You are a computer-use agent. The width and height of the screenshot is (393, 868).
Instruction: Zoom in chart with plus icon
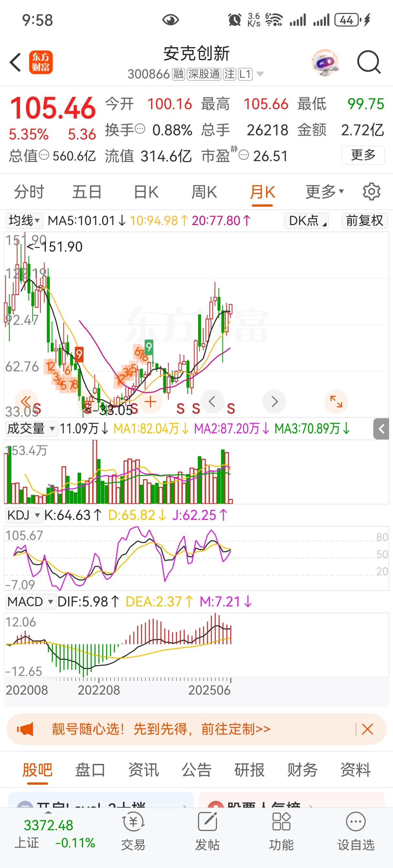tap(151, 402)
